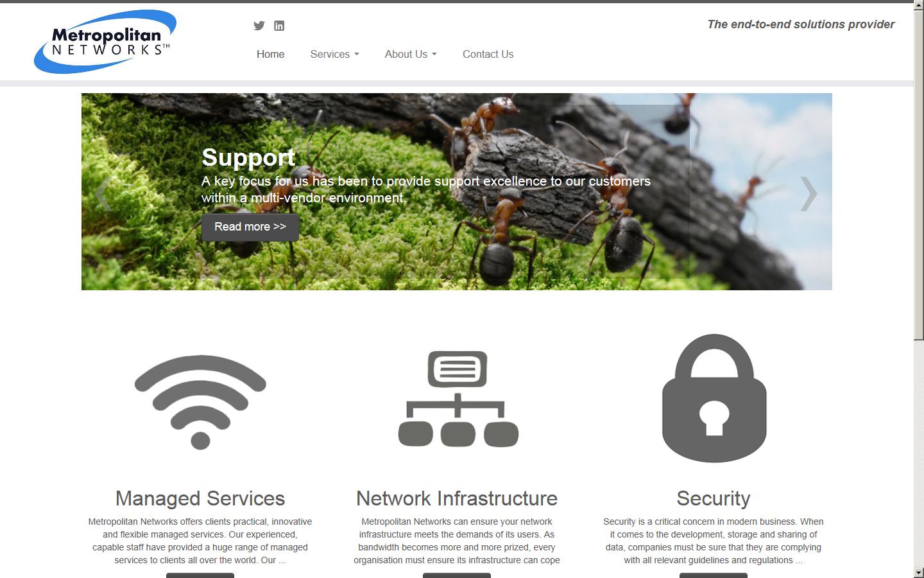Go to next carousel slide arrow

tap(809, 193)
